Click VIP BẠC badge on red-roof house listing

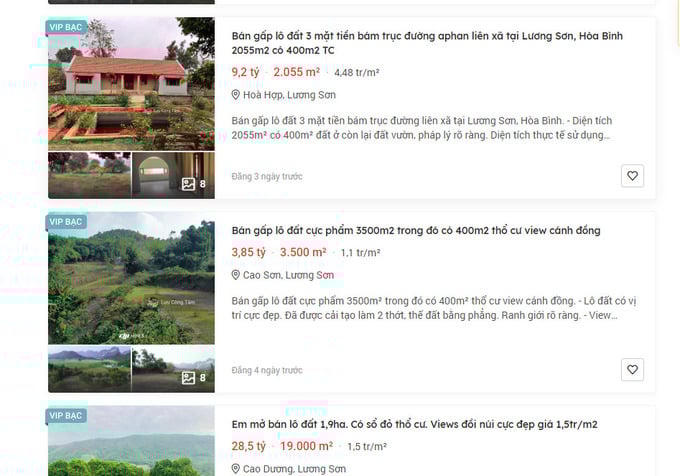point(65,27)
